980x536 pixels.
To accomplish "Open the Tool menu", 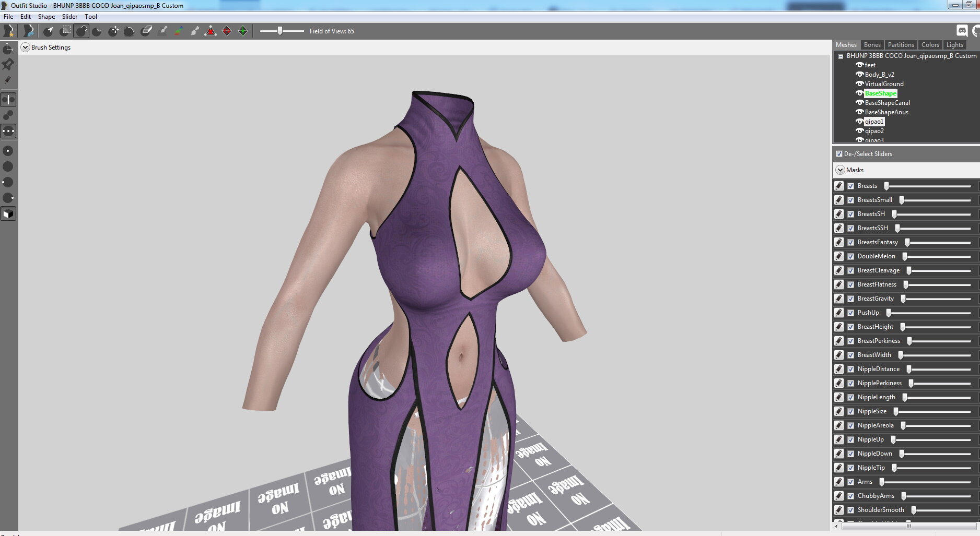I will click(91, 17).
